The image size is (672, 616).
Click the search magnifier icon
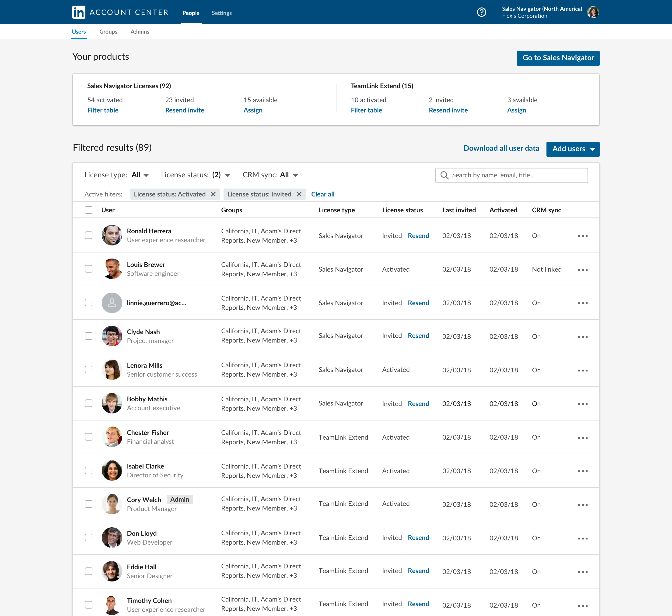pyautogui.click(x=444, y=175)
